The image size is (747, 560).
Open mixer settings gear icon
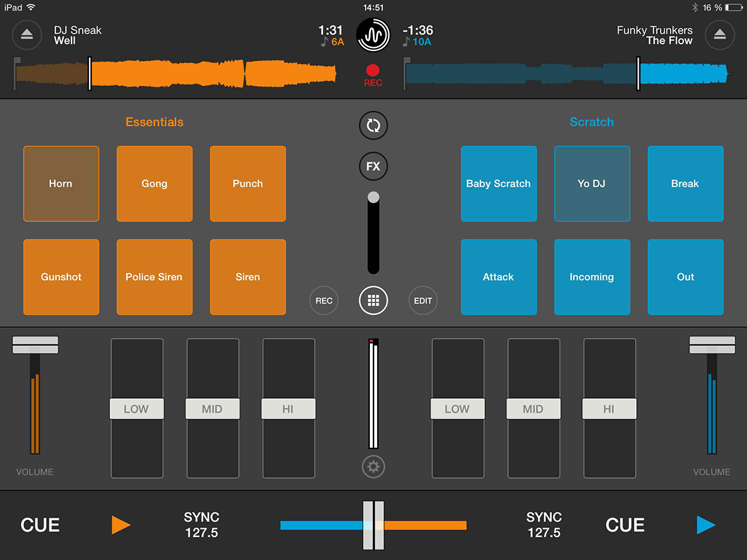pyautogui.click(x=373, y=467)
